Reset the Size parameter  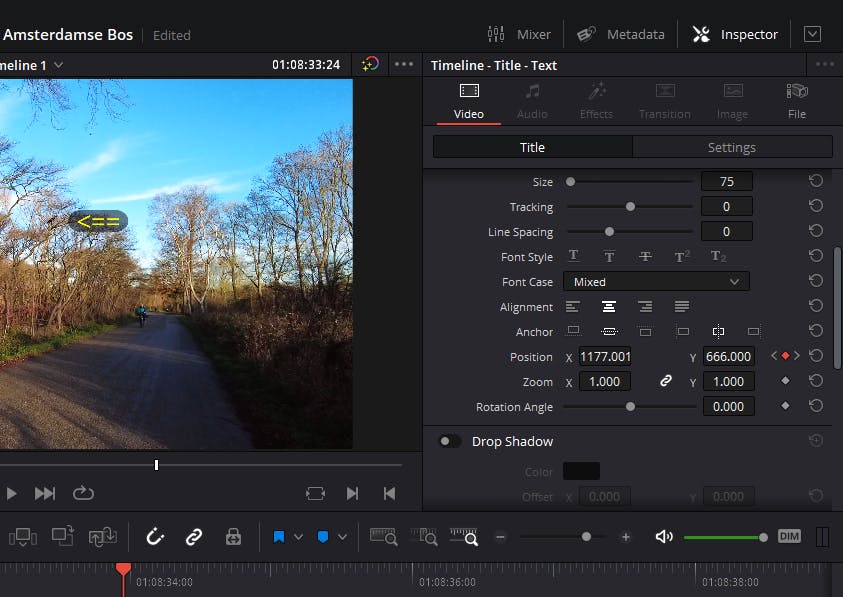click(x=816, y=181)
